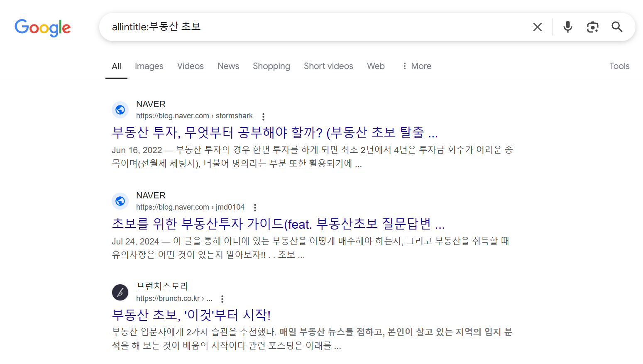
Task: Open more options for stormshark result
Action: tap(263, 116)
